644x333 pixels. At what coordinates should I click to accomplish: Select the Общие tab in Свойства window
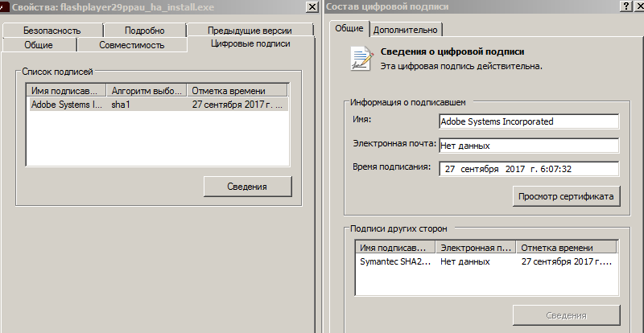(39, 45)
